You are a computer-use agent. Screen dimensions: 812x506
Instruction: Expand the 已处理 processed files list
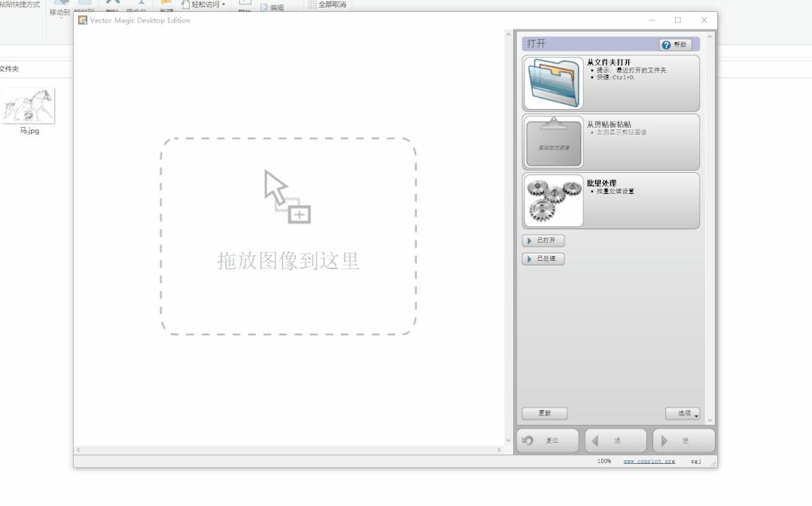[x=543, y=259]
